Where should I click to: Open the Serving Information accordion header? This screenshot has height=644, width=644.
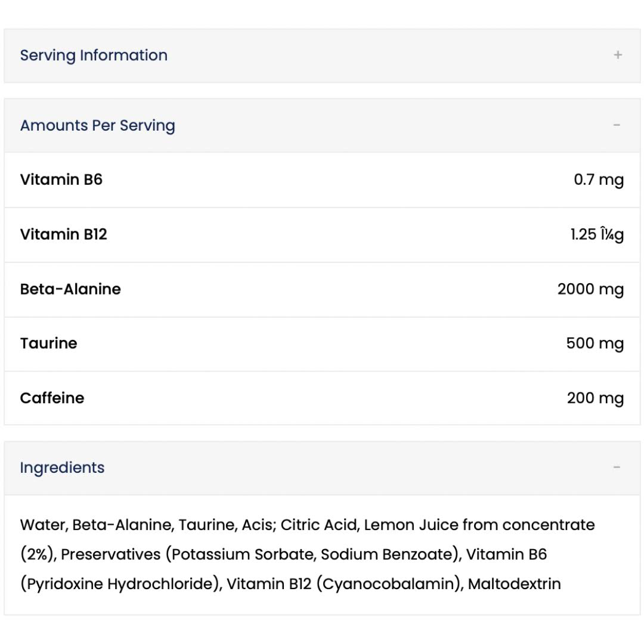[94, 55]
